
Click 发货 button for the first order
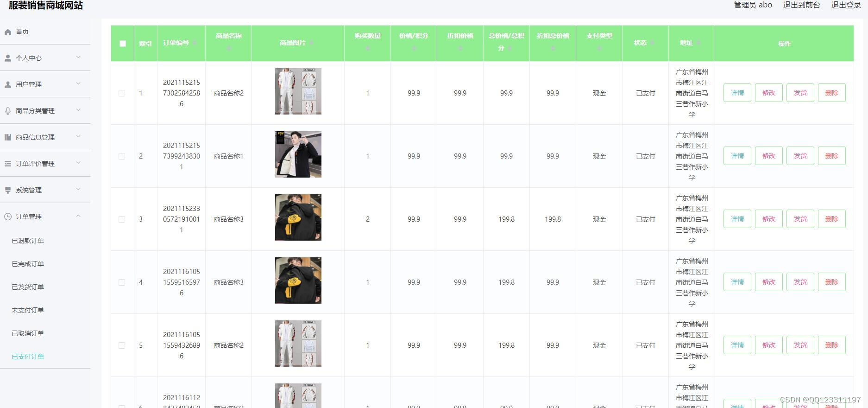[800, 93]
